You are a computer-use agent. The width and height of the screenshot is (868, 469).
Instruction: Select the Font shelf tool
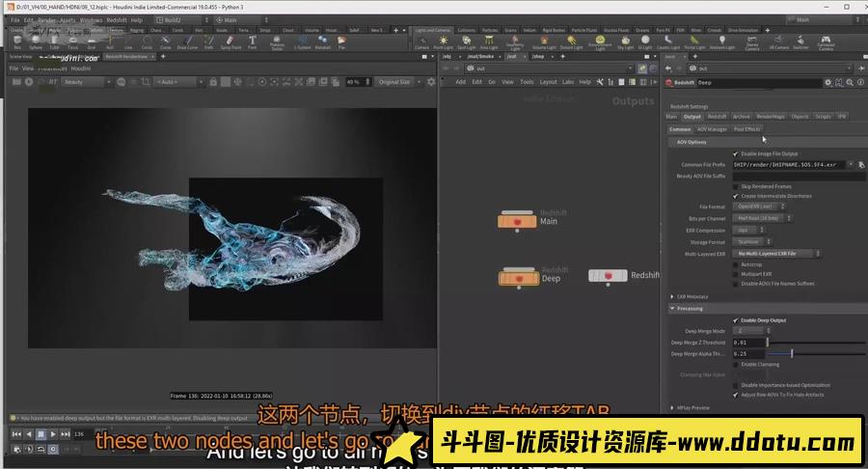tap(252, 42)
